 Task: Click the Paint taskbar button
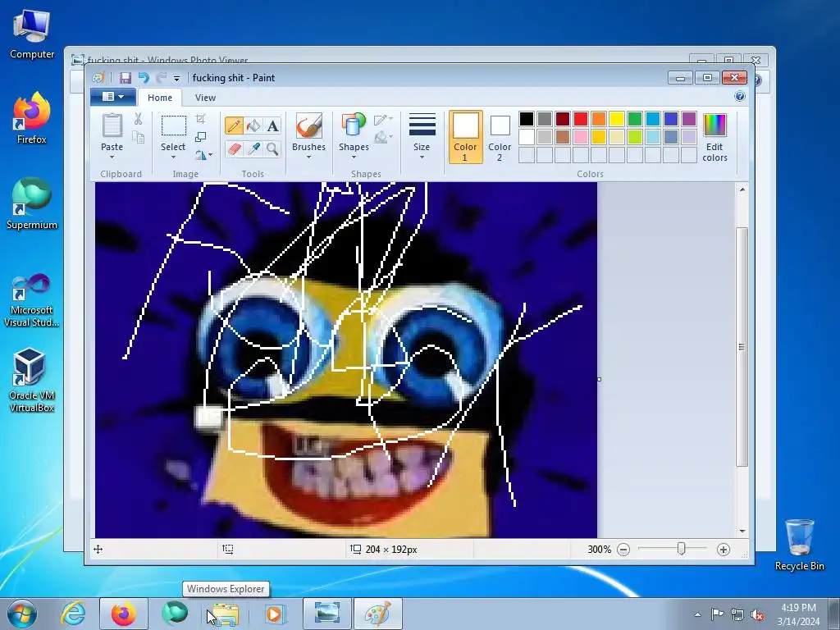[377, 614]
